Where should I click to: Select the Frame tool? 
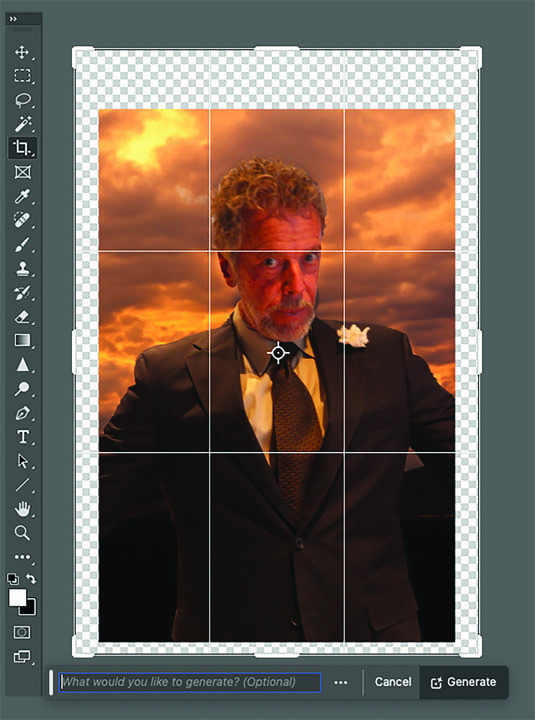(x=22, y=172)
